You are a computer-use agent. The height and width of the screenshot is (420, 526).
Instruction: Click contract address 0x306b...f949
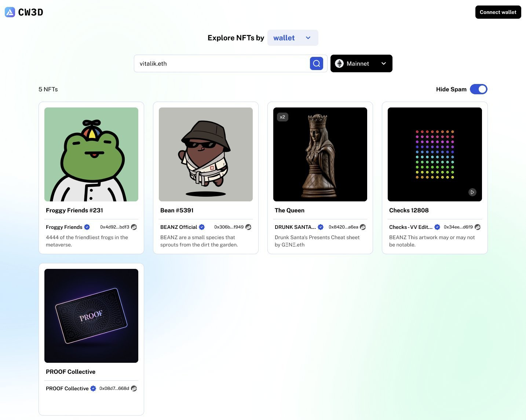(x=229, y=227)
